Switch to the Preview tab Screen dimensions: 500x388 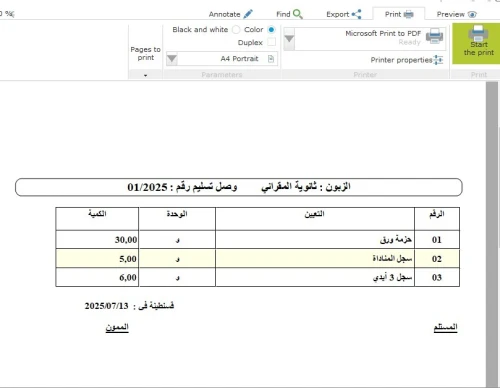pos(457,14)
